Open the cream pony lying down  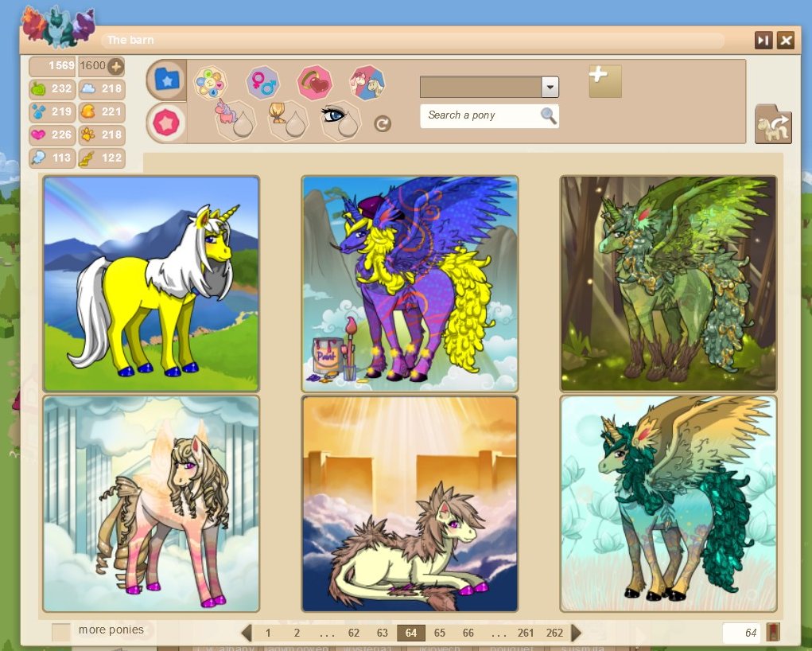click(x=410, y=504)
